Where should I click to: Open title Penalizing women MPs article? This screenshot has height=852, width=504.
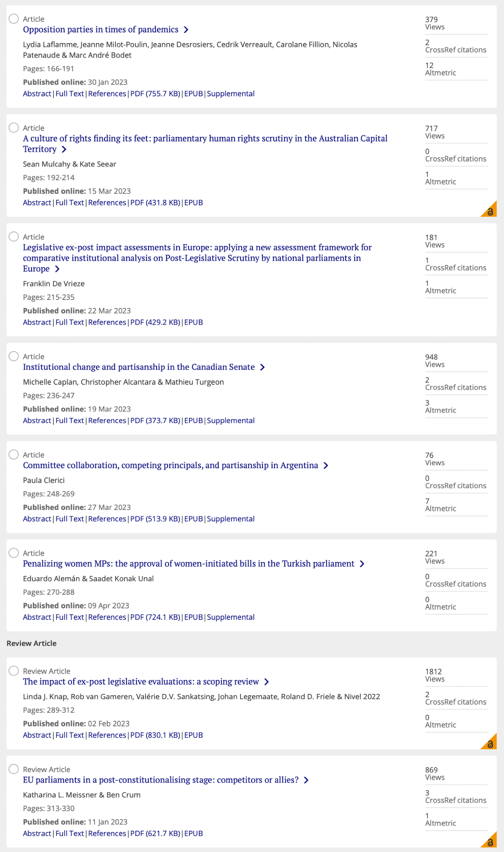tap(188, 564)
